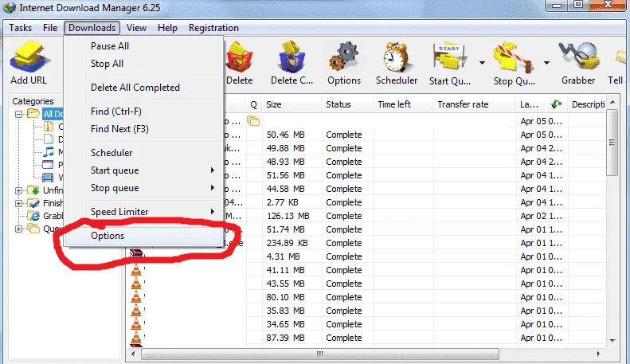This screenshot has width=630, height=364.
Task: Click the Unfinished category green arrow icon
Action: tap(33, 190)
